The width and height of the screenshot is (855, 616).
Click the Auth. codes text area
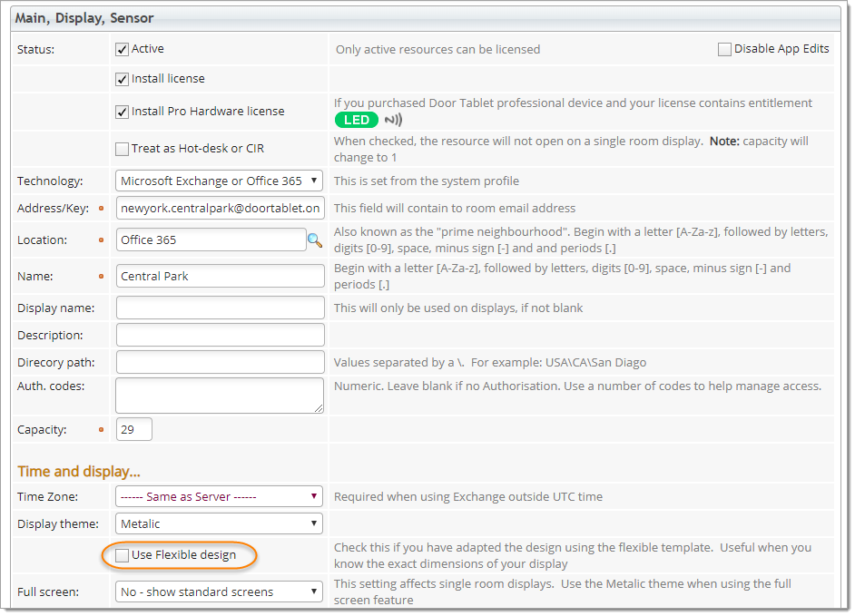[x=220, y=395]
